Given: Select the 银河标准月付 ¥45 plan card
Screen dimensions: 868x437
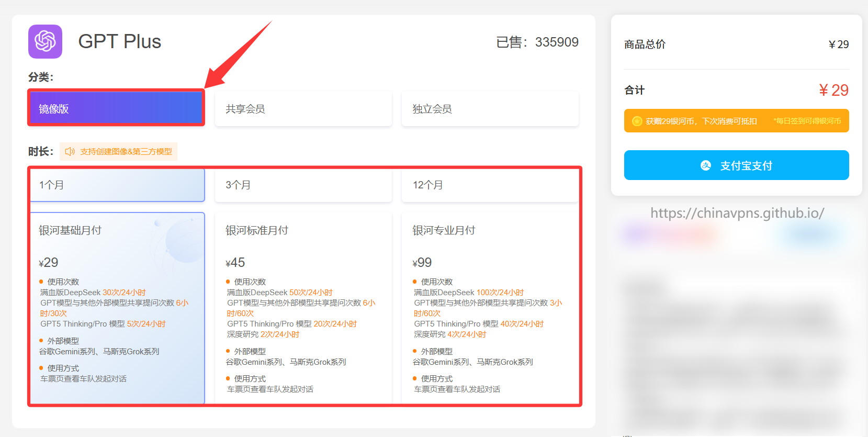Looking at the screenshot, I should point(303,308).
